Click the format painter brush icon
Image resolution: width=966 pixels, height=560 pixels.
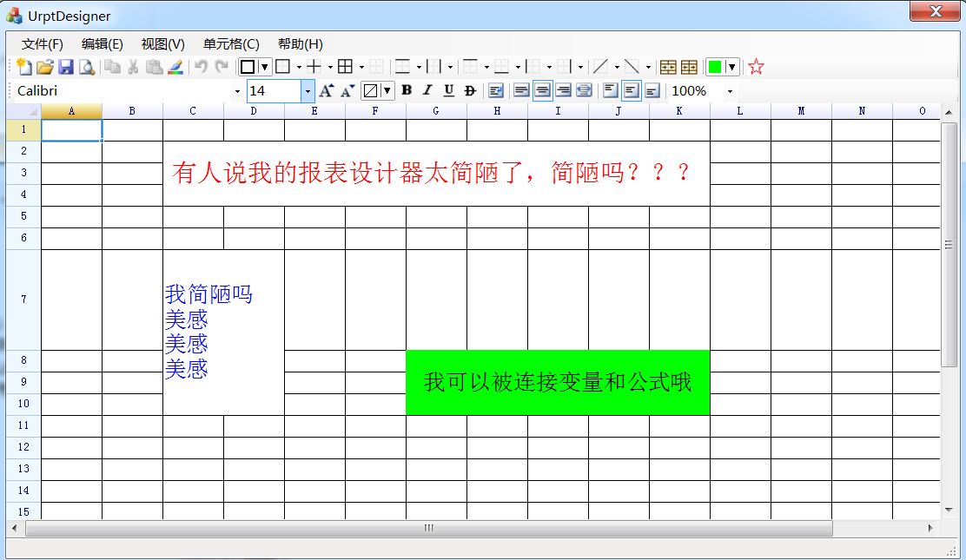(175, 67)
